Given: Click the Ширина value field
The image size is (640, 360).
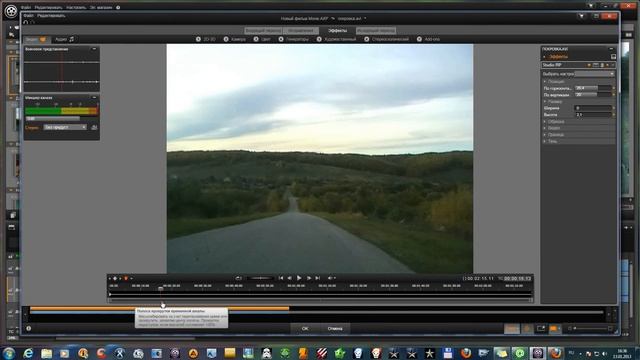Looking at the screenshot, I should [593, 108].
